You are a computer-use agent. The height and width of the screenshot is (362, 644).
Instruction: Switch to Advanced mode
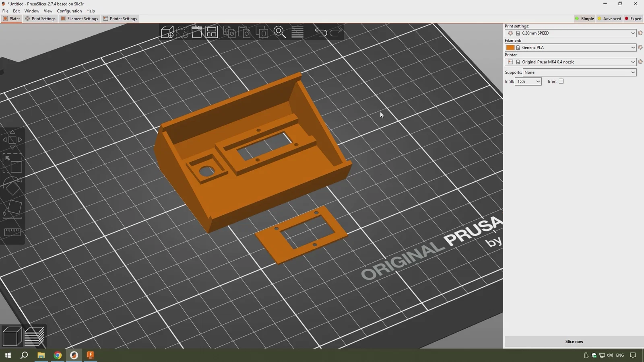pos(609,19)
